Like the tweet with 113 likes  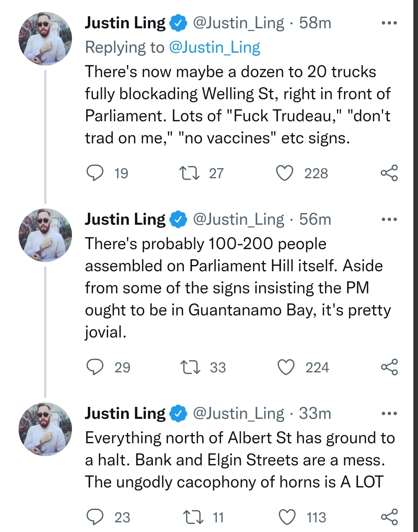tap(287, 517)
